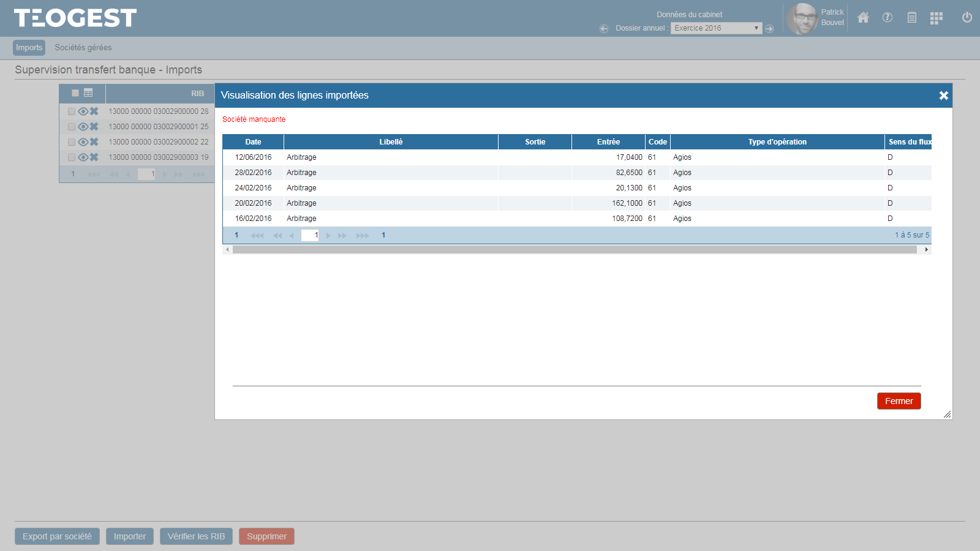The width and height of the screenshot is (980, 551).
Task: Select the Imports tab
Action: point(29,48)
